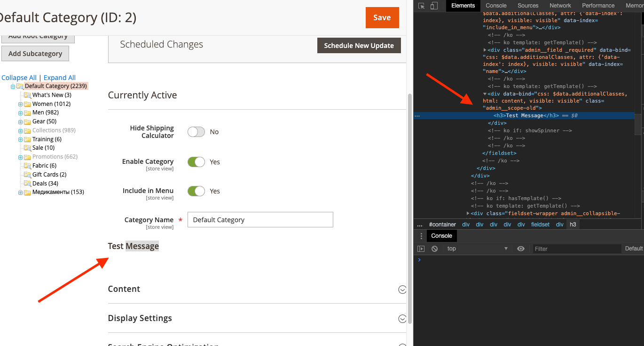644x346 pixels.
Task: Expand the Men category node
Action: [20, 113]
